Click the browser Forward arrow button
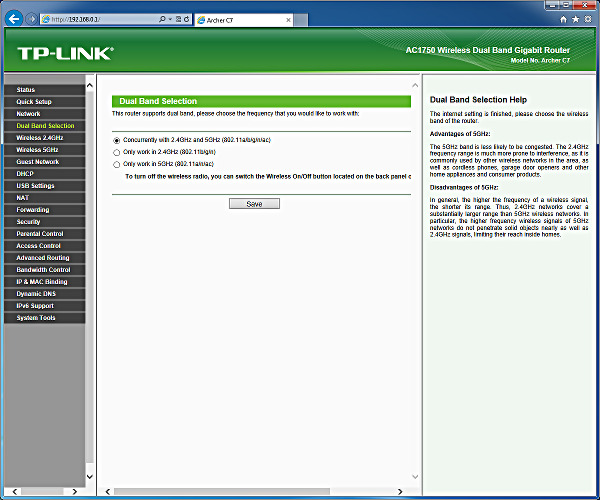 point(32,19)
